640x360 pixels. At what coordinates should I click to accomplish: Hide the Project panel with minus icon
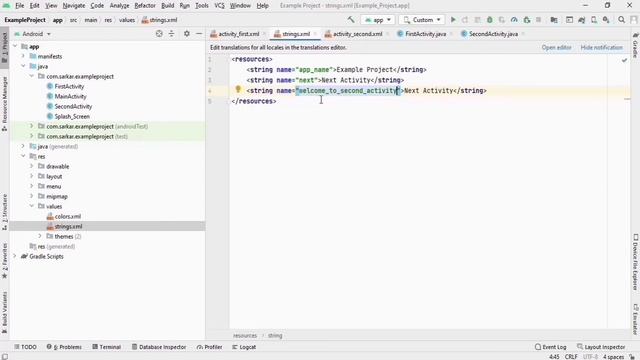[x=199, y=34]
